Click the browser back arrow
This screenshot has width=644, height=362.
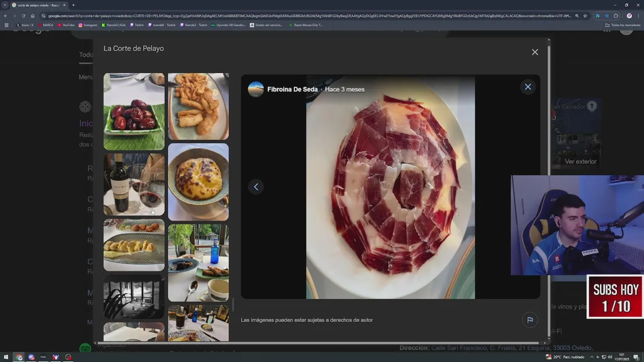(x=5, y=16)
